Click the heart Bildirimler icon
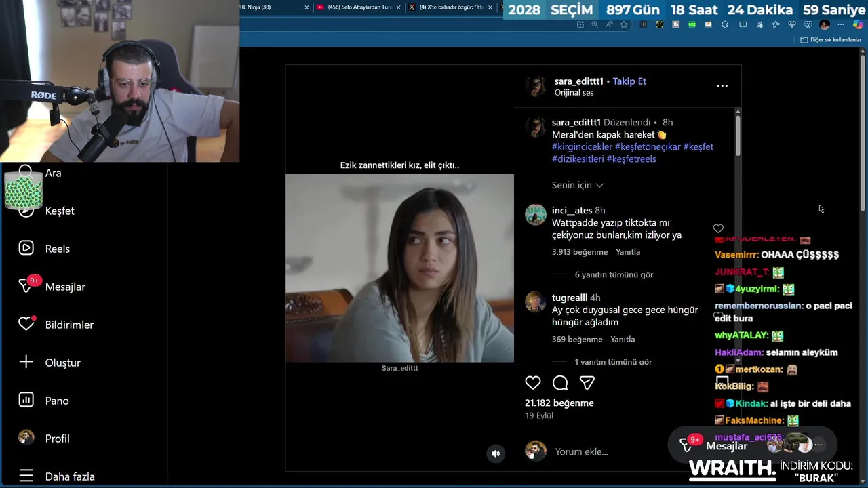 coord(26,325)
